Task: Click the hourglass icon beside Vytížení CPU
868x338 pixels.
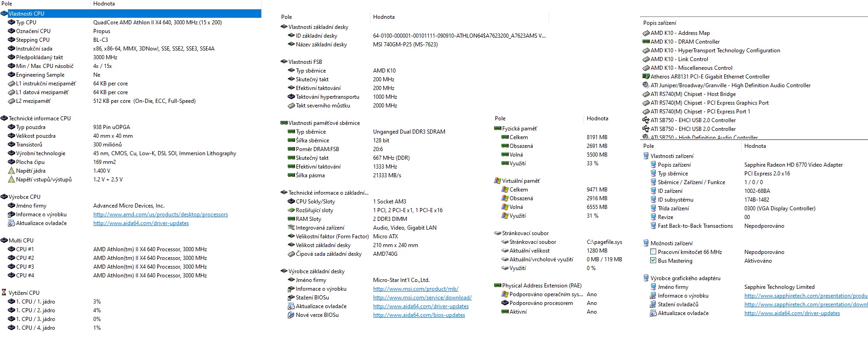Action: pyautogui.click(x=4, y=293)
